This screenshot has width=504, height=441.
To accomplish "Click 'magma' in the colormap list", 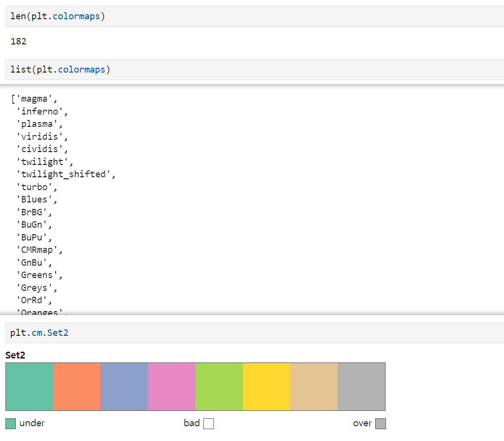I will (x=34, y=99).
